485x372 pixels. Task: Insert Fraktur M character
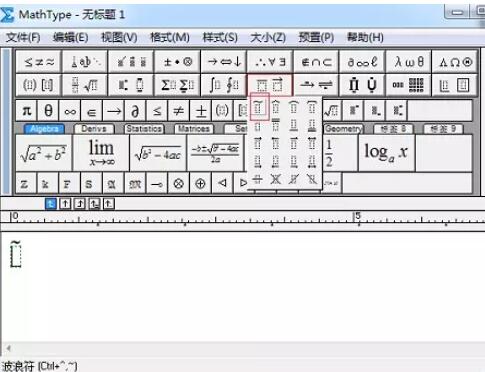[x=135, y=183]
